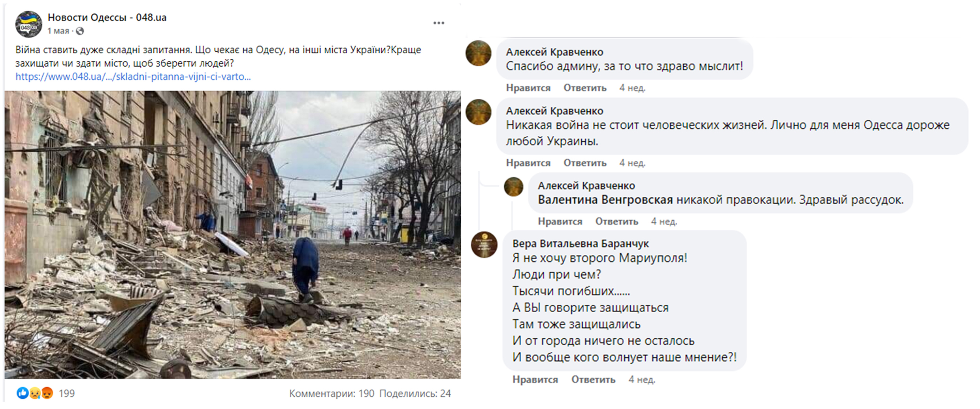Open the tagged name Валентина Венгровская
This screenshot has height=409, width=980.
(x=605, y=200)
